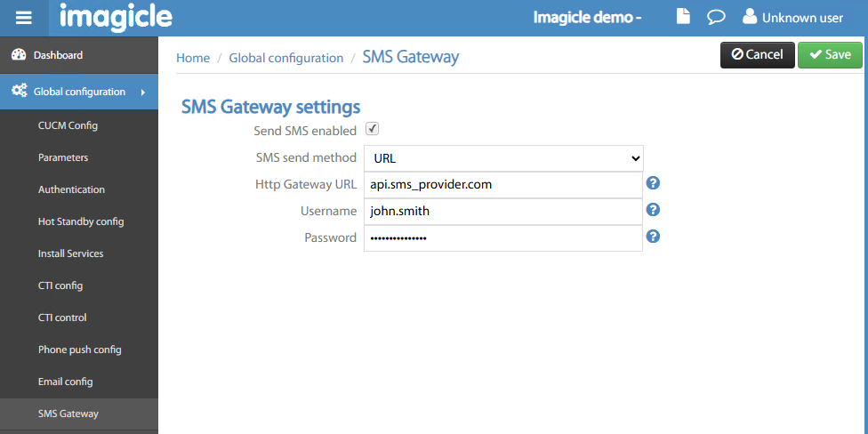Follow the Home breadcrumb link
Screen dimensions: 868x434
tap(193, 58)
